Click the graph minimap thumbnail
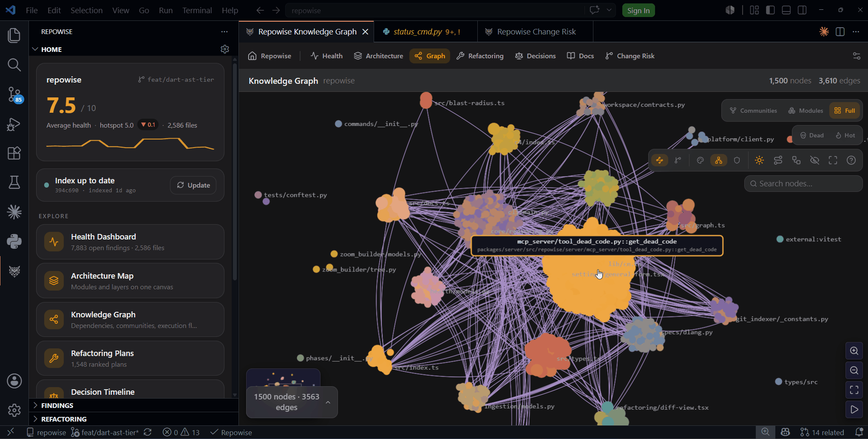Image resolution: width=868 pixels, height=439 pixels. tap(283, 378)
